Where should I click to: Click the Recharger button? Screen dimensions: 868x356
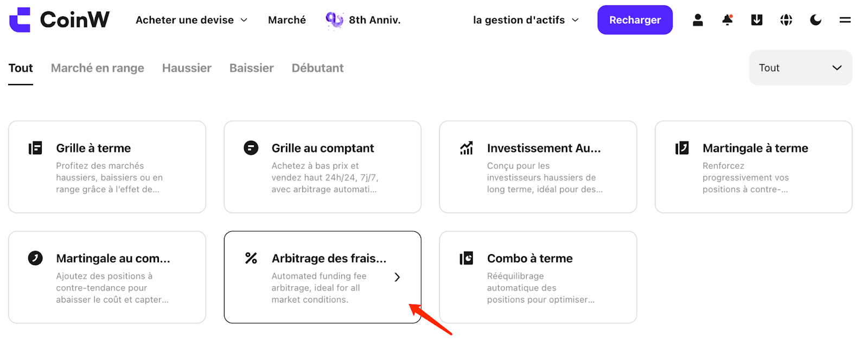(635, 20)
